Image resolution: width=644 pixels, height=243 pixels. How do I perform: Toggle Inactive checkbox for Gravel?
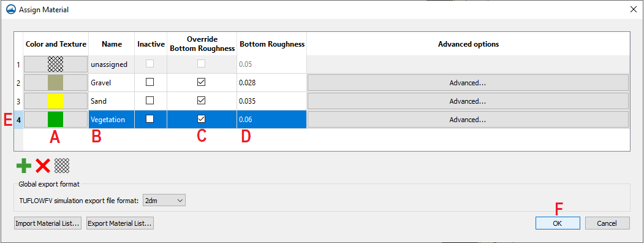click(150, 82)
